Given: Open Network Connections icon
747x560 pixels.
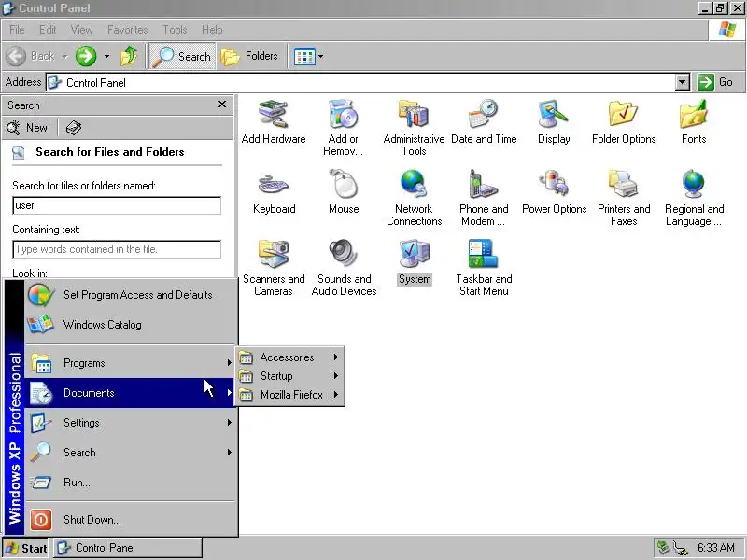Looking at the screenshot, I should [414, 198].
